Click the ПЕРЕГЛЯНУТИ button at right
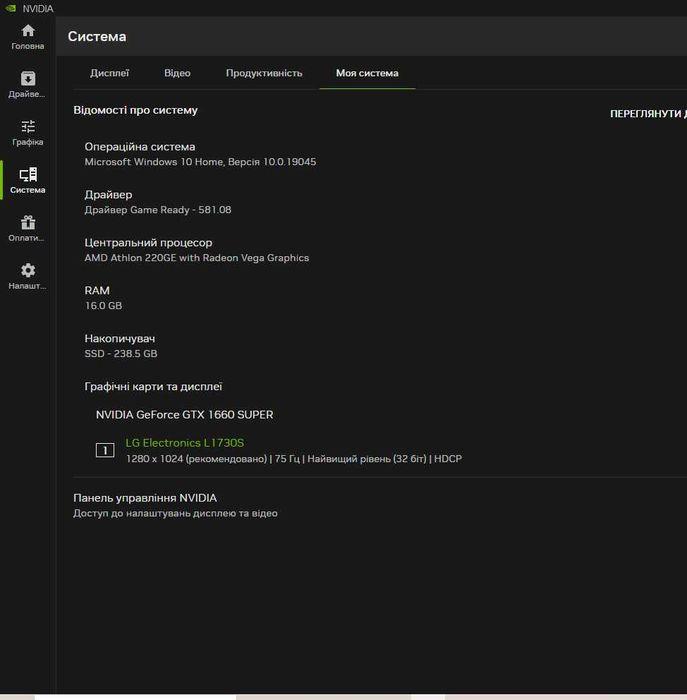The image size is (687, 700). click(648, 114)
